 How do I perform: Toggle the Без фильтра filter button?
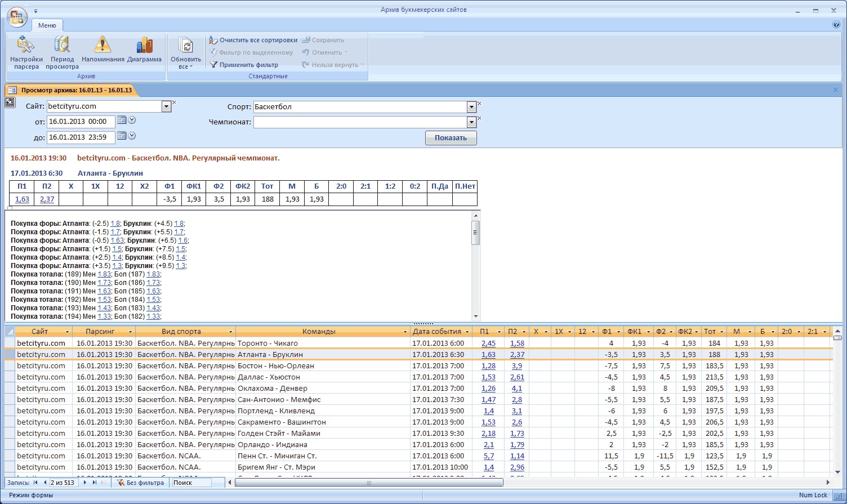140,483
